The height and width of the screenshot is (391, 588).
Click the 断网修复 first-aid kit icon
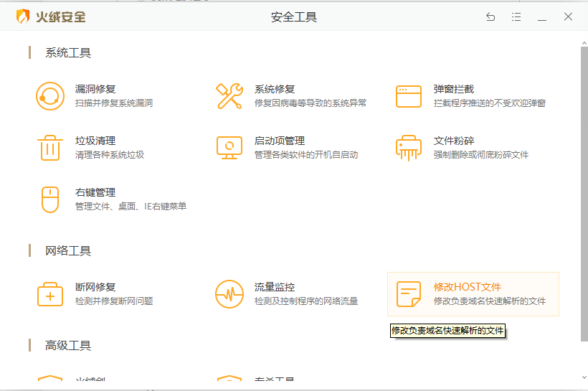click(x=50, y=294)
